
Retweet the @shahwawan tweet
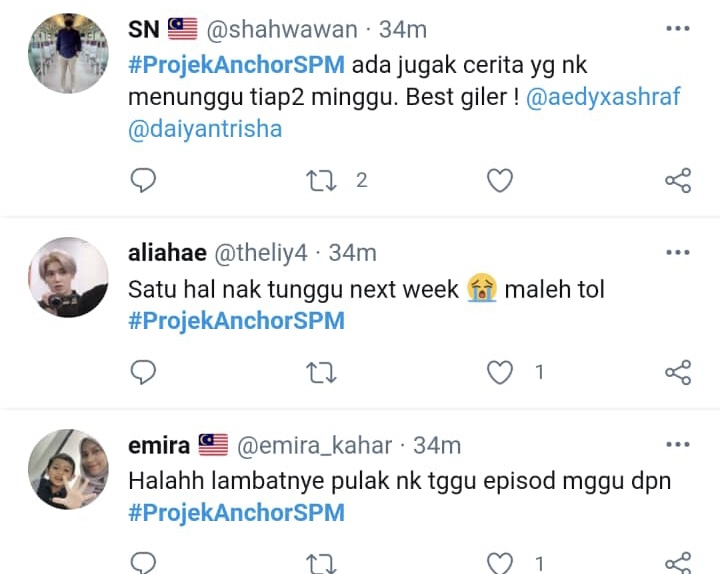click(321, 180)
